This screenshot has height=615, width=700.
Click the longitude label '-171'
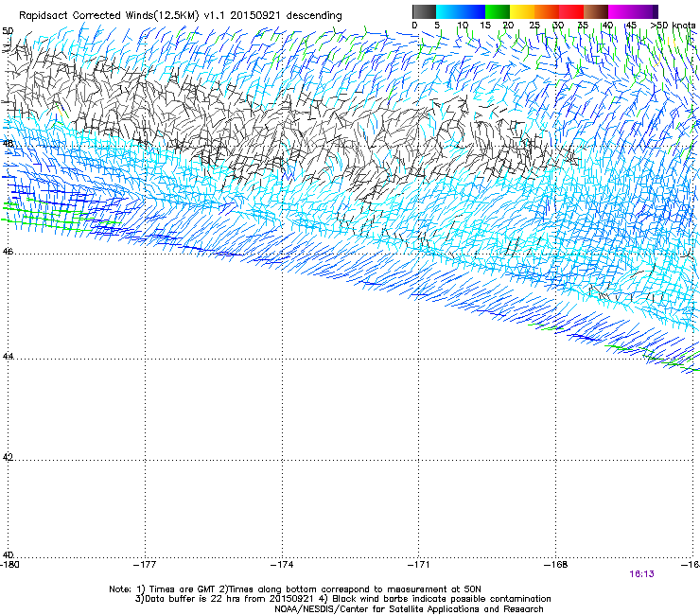[x=419, y=565]
